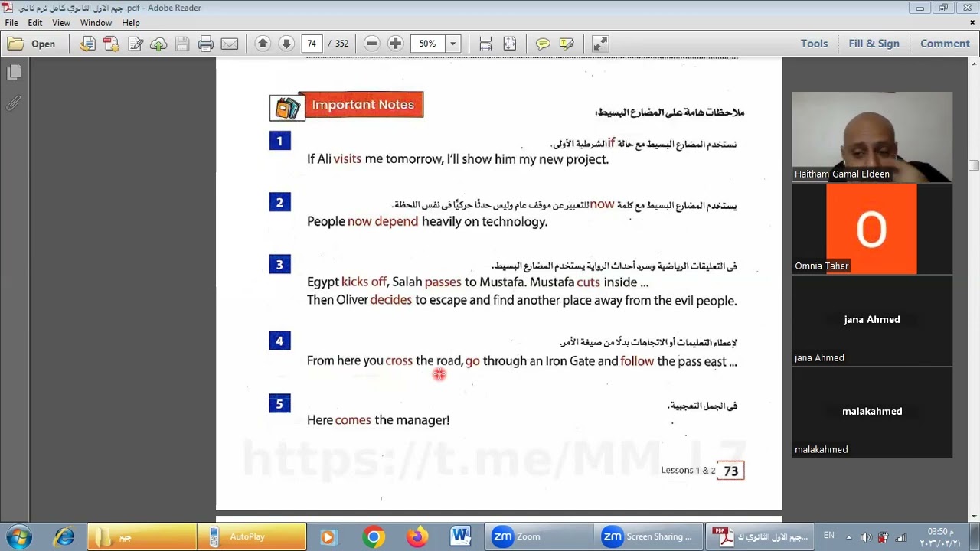
Task: Click the Convert PDF icon in toolbar
Action: click(111, 44)
